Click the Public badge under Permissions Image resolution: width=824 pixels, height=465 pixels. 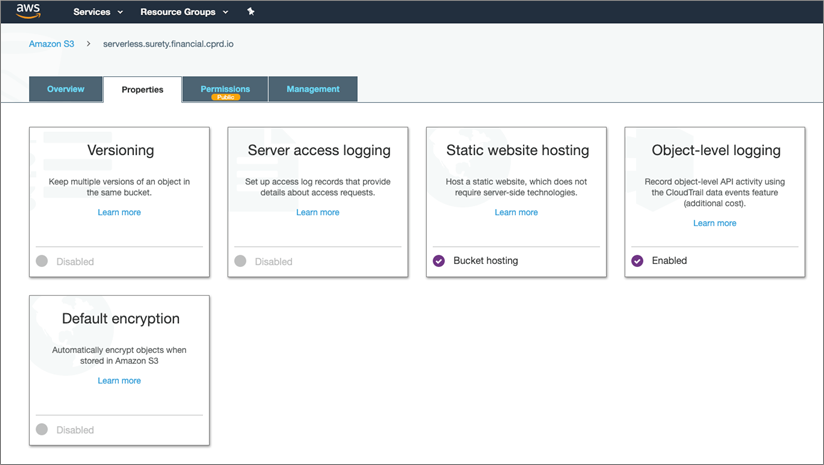(225, 97)
